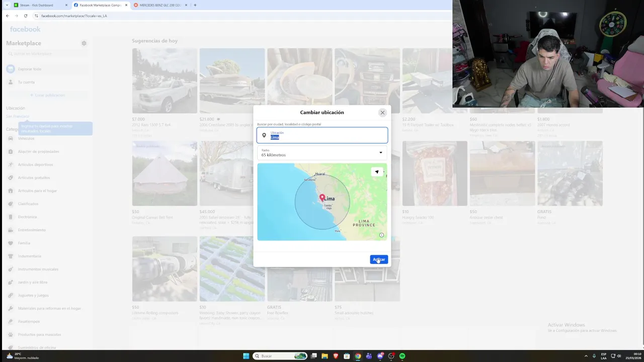The height and width of the screenshot is (362, 644).
Task: Click the facebook logo
Action: (x=25, y=29)
